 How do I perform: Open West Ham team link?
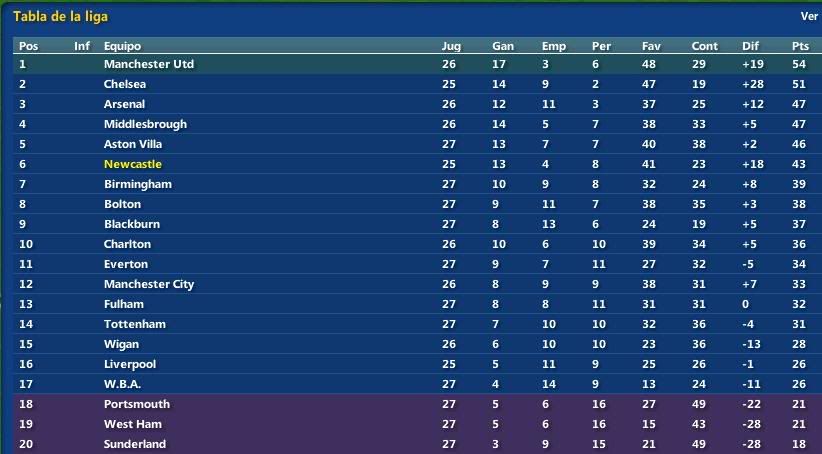(x=133, y=424)
